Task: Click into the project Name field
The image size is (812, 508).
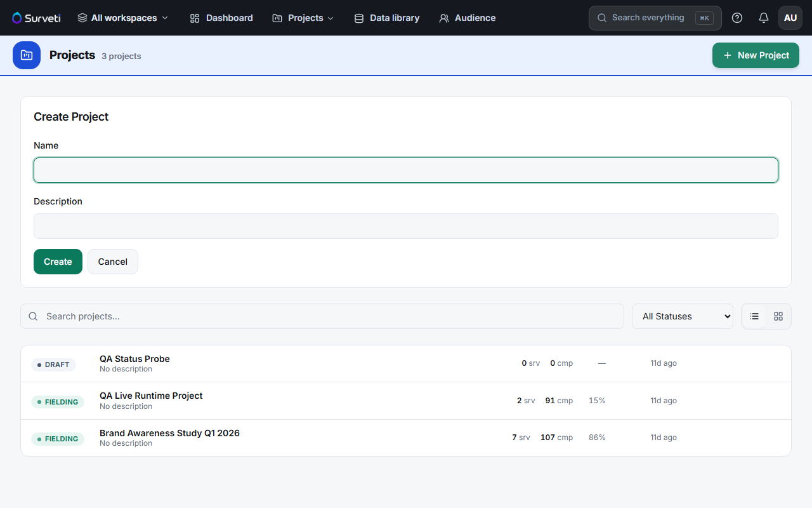Action: click(x=406, y=170)
